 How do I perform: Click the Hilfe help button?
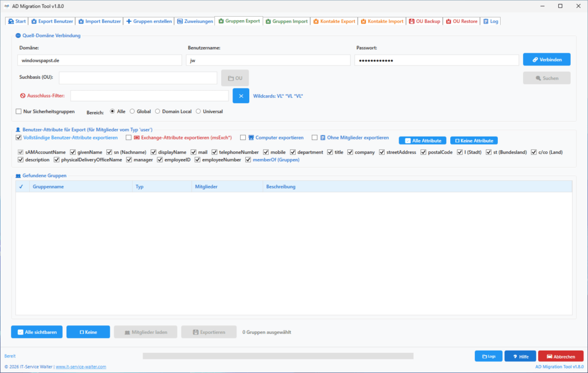520,356
